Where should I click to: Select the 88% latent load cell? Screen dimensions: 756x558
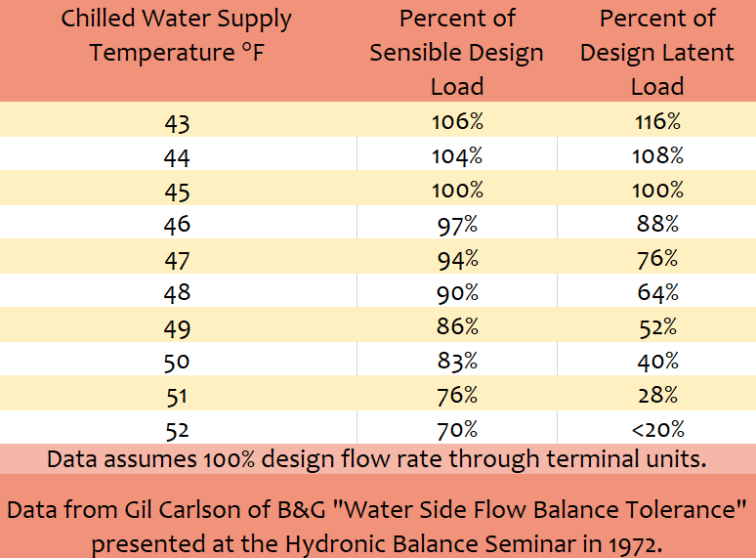(657, 223)
